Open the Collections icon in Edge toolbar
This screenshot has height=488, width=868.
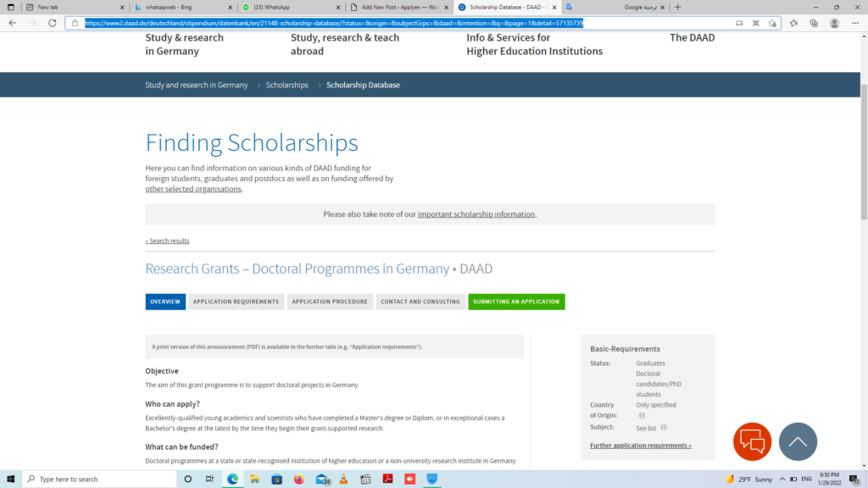[x=814, y=23]
